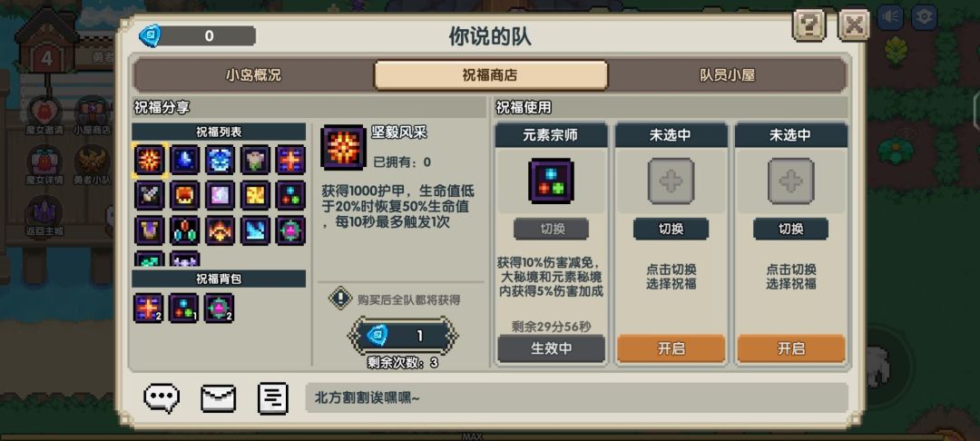Click 开启 under second blessing slot
980x441 pixels.
click(x=671, y=349)
